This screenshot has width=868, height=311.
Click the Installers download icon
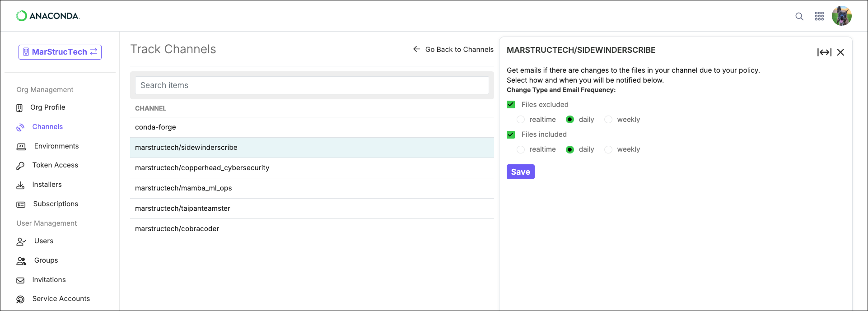click(x=20, y=185)
